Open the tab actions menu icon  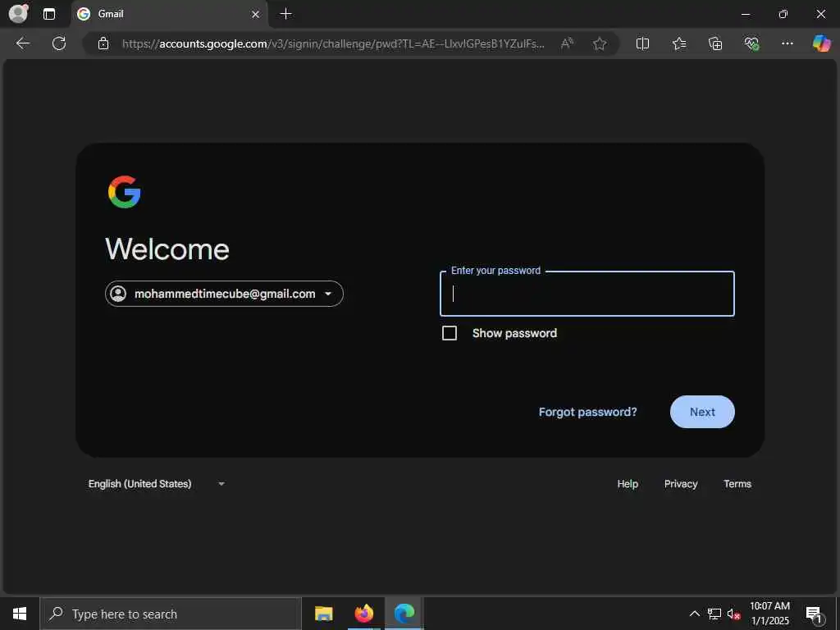pos(49,14)
